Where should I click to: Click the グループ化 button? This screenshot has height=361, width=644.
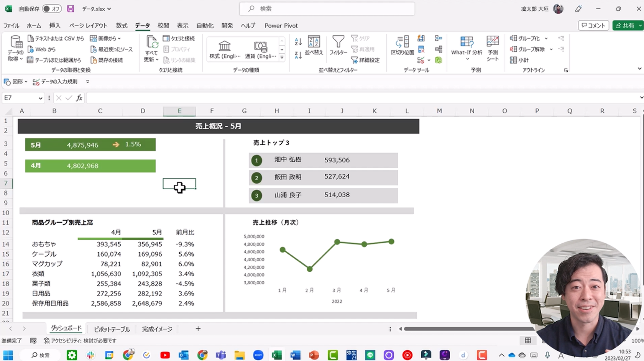click(x=525, y=38)
